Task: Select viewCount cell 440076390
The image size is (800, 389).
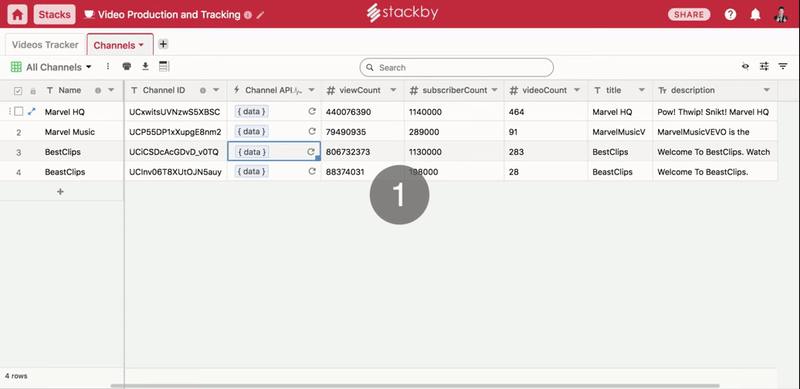Action: pos(363,112)
